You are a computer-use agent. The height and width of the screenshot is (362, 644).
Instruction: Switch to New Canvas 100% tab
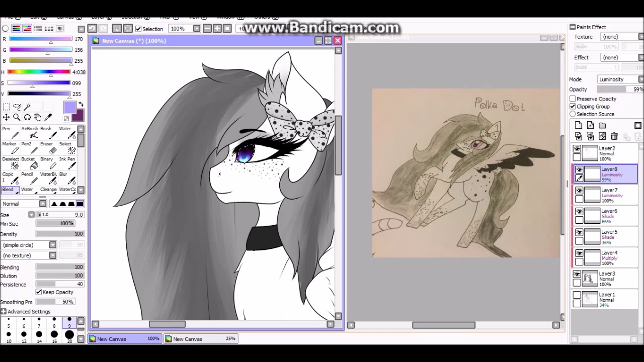pos(125,339)
